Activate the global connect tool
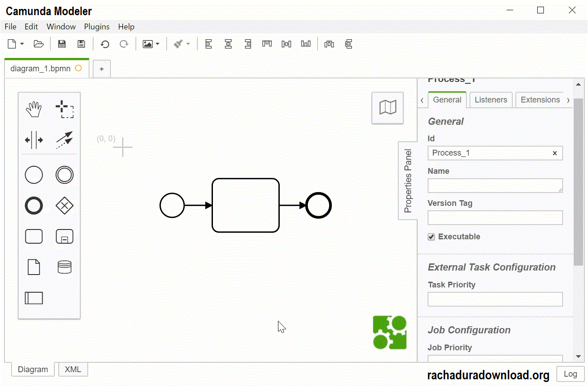The height and width of the screenshot is (386, 588). [65, 140]
